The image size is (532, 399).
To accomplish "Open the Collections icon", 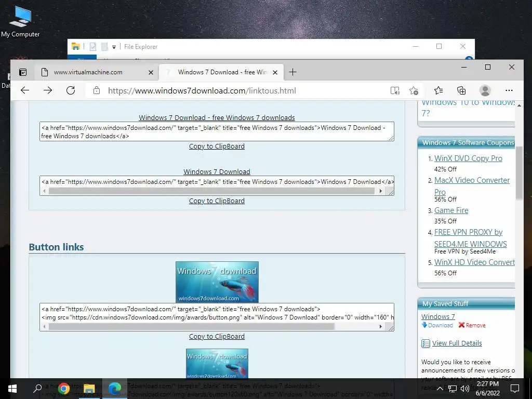I will click(x=461, y=90).
